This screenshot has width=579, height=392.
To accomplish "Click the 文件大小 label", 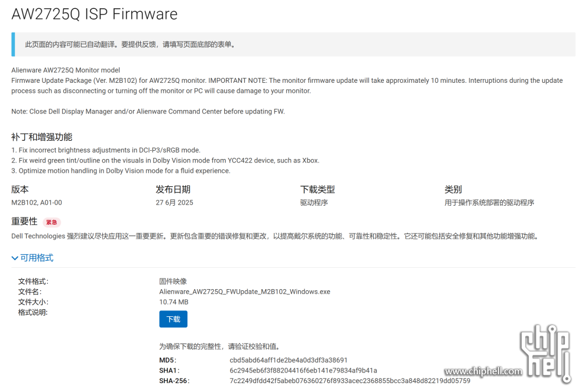I will 33,302.
